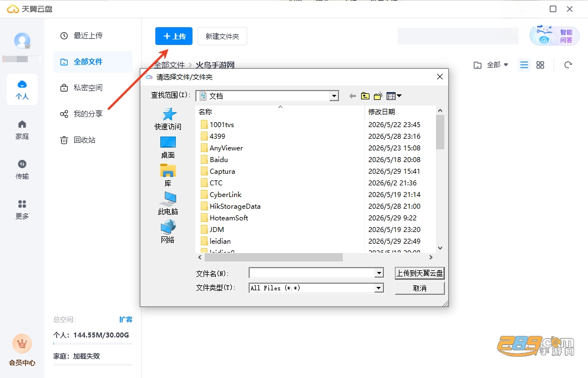
Task: Expand the 查找范围 location dropdown
Action: pos(334,96)
